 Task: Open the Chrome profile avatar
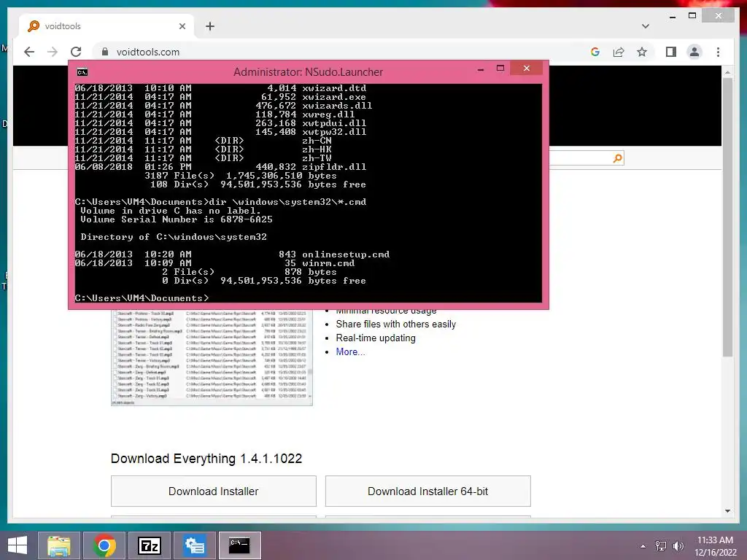pos(694,52)
